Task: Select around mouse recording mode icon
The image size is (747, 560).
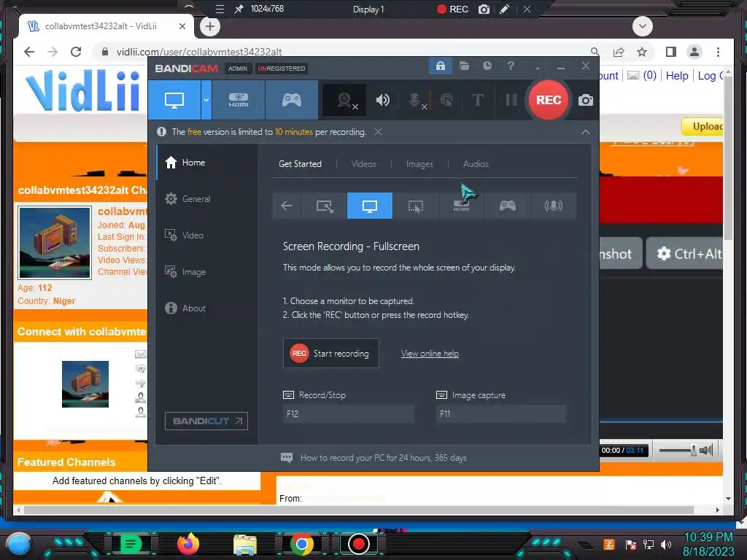Action: (415, 206)
